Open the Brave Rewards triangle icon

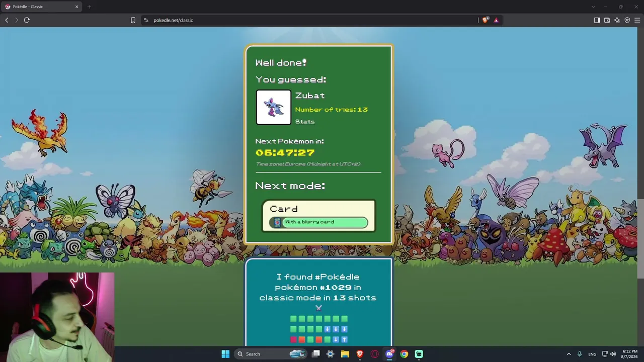click(x=496, y=20)
